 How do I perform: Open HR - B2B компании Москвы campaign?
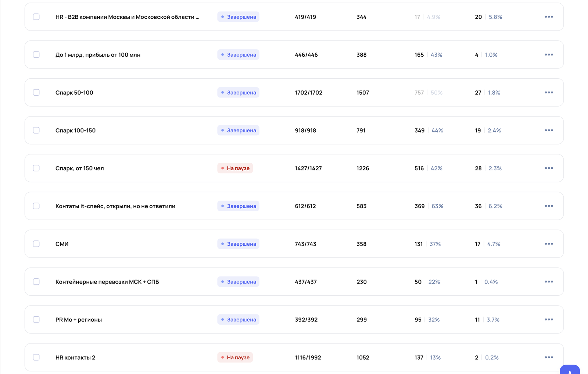click(127, 17)
